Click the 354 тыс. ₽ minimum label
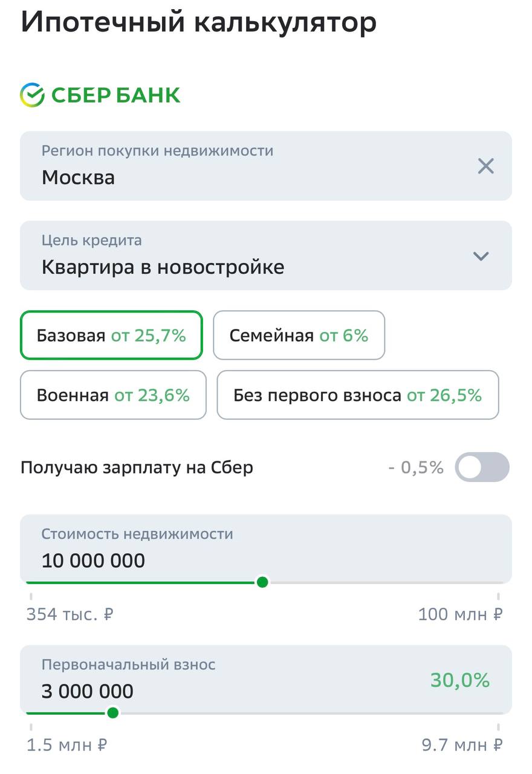The image size is (532, 774). click(70, 614)
